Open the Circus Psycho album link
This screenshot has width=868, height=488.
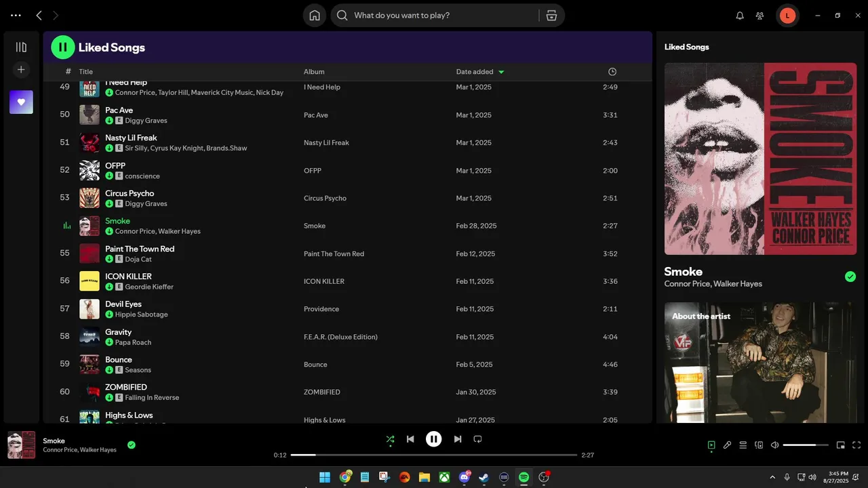[325, 199]
